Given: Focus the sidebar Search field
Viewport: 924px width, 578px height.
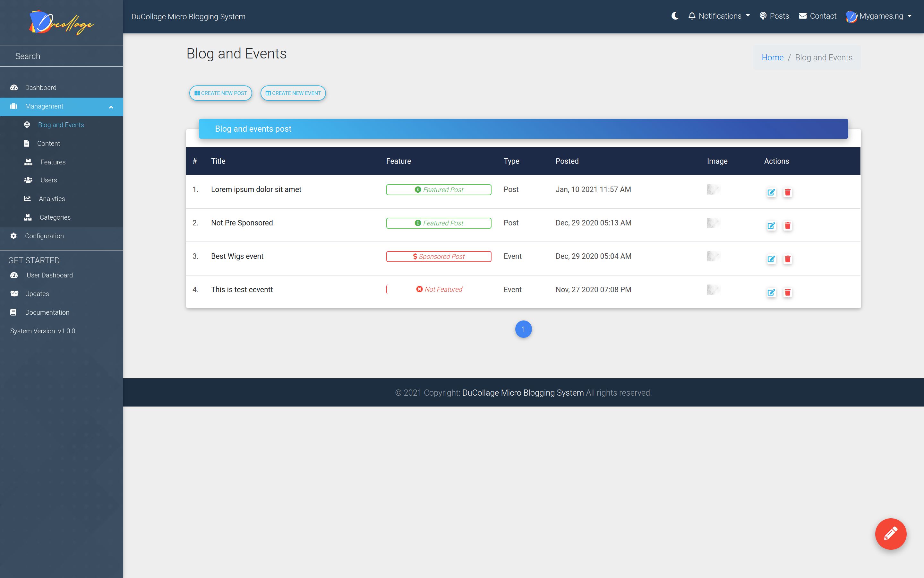Looking at the screenshot, I should [62, 56].
